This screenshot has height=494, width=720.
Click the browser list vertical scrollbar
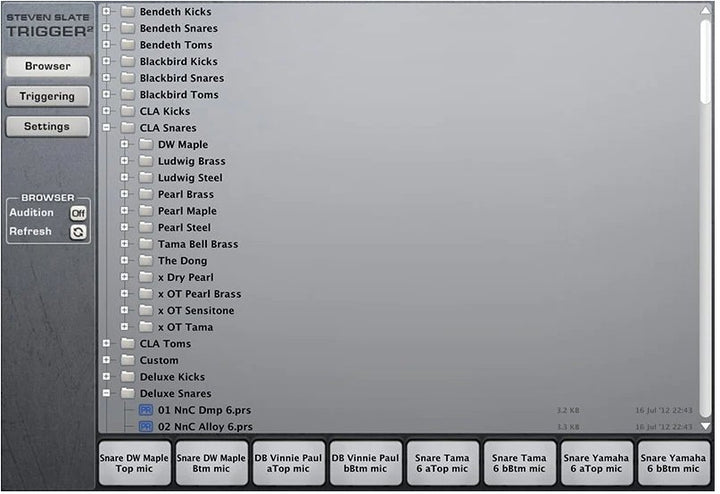[x=706, y=60]
